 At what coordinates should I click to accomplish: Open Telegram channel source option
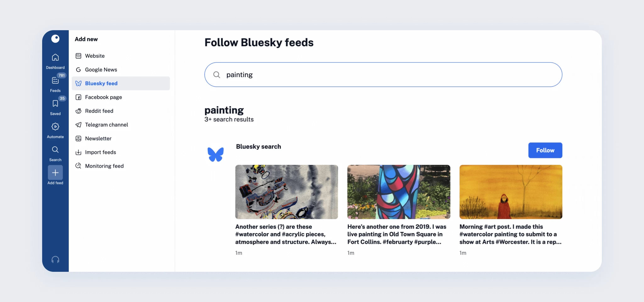point(106,125)
